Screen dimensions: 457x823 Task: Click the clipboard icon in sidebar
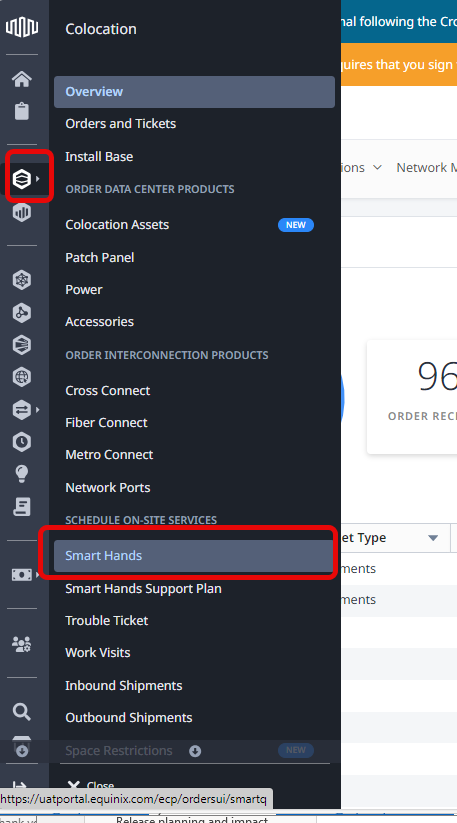(x=22, y=111)
